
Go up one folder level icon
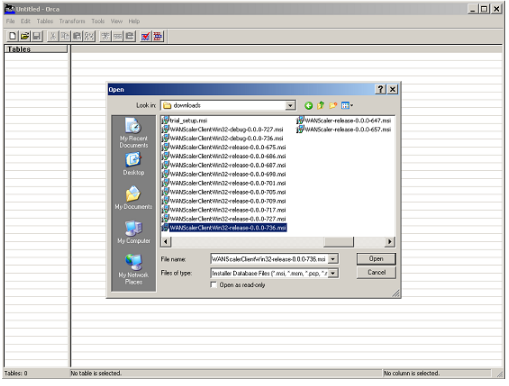click(x=321, y=105)
